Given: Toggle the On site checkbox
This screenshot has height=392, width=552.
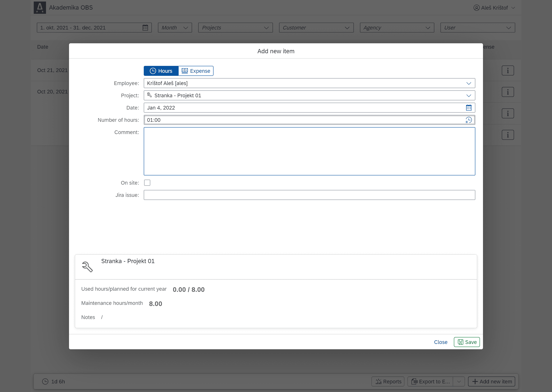Looking at the screenshot, I should coord(147,183).
